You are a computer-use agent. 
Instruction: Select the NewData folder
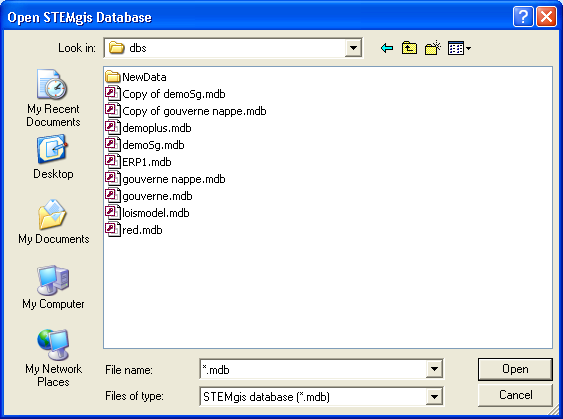136,77
